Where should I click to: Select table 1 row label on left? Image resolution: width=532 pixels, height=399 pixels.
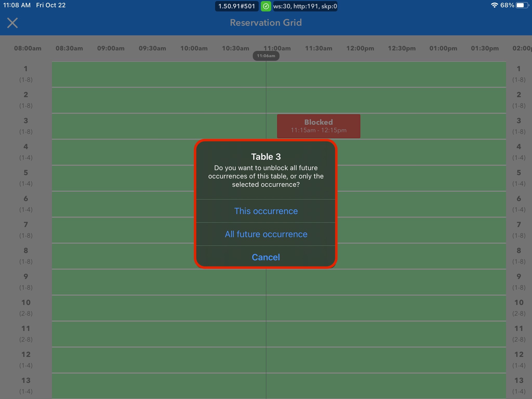click(x=26, y=74)
